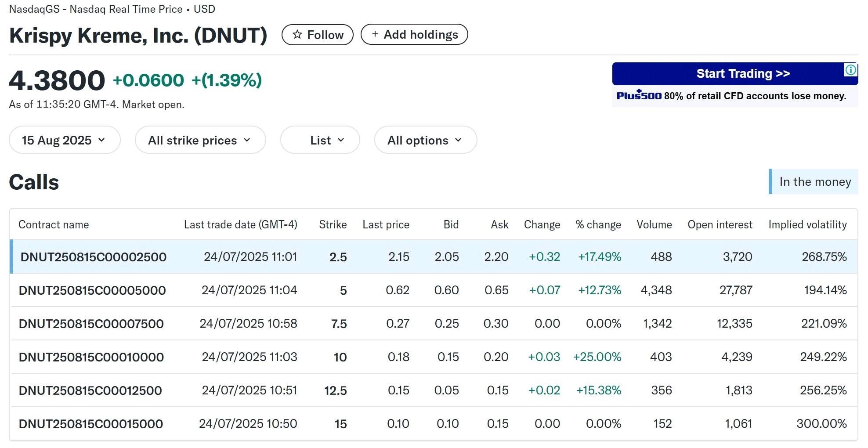Click the Contract name column header

54,224
